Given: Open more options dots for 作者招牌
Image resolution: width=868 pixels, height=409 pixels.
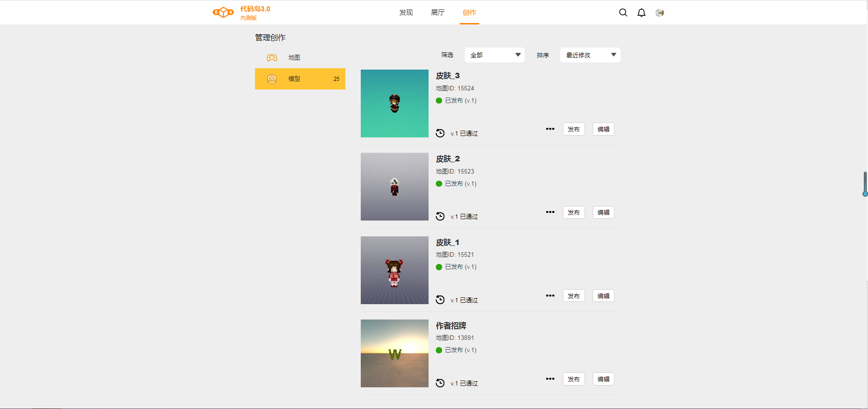Looking at the screenshot, I should pos(550,379).
